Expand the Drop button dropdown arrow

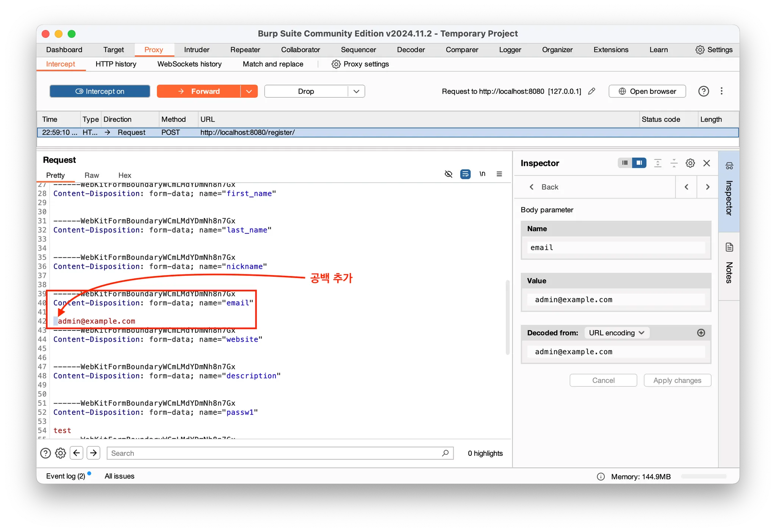(356, 91)
